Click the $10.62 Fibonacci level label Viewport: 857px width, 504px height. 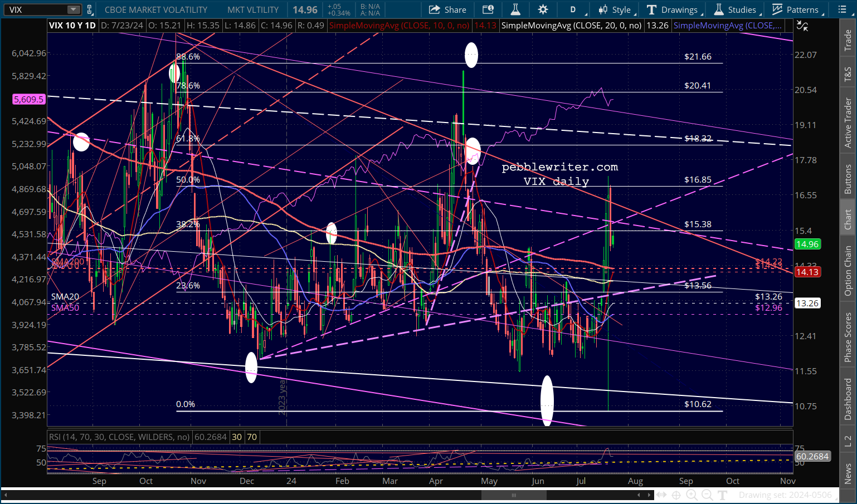click(698, 404)
